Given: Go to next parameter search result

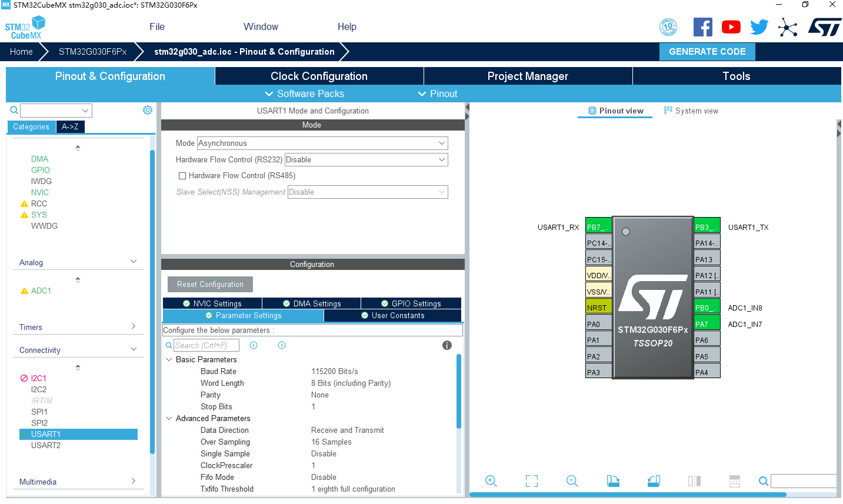Looking at the screenshot, I should pos(282,345).
